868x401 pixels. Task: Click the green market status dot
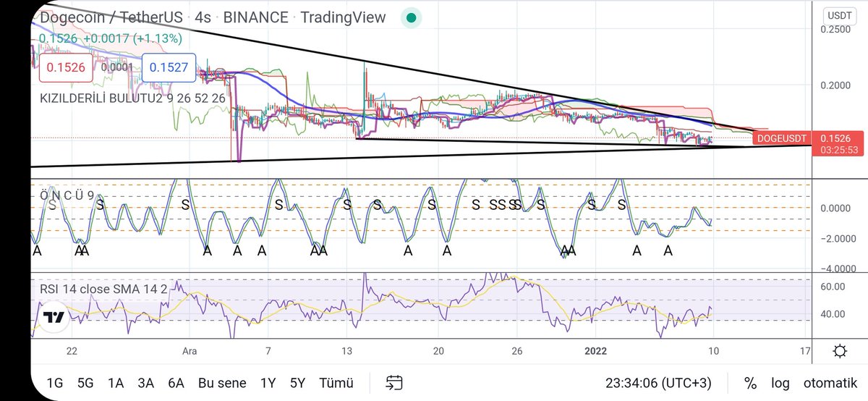point(411,17)
